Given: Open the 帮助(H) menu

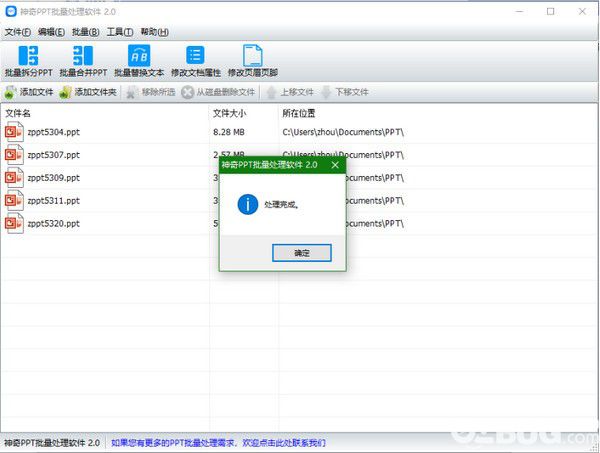Looking at the screenshot, I should tap(154, 32).
